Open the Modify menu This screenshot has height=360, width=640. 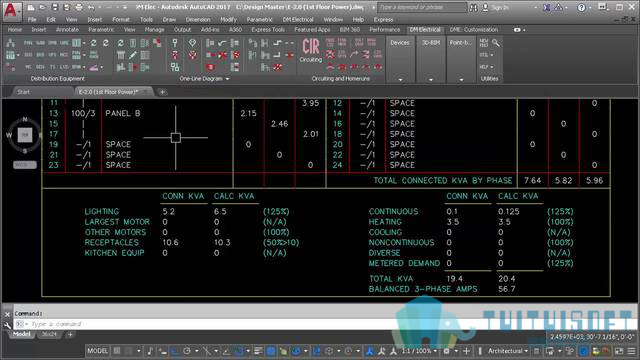coord(229,20)
